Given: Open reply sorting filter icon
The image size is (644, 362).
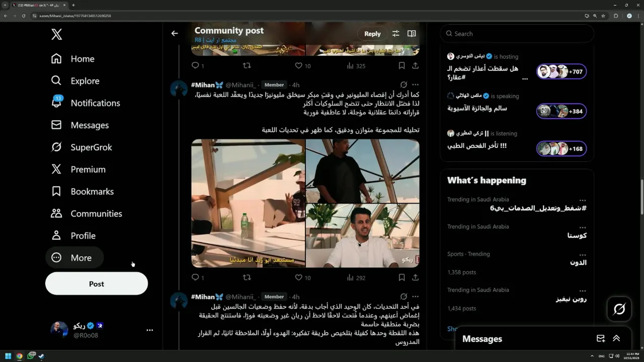Looking at the screenshot, I should [395, 34].
